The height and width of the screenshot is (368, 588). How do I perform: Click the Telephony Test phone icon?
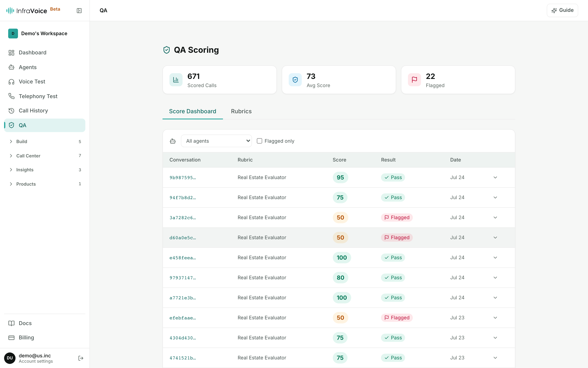tap(11, 96)
